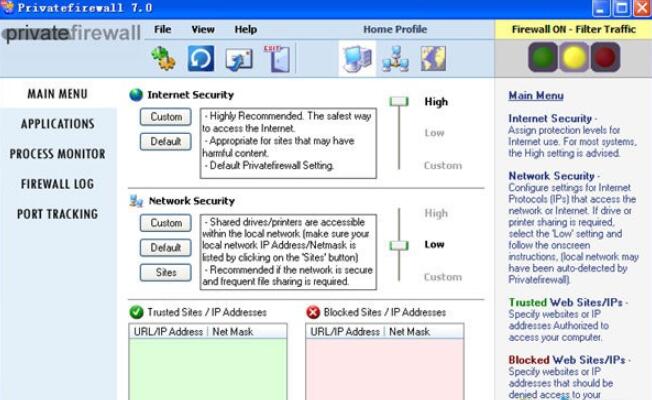The width and height of the screenshot is (652, 400).
Task: Open the Help menu
Action: pos(246,30)
